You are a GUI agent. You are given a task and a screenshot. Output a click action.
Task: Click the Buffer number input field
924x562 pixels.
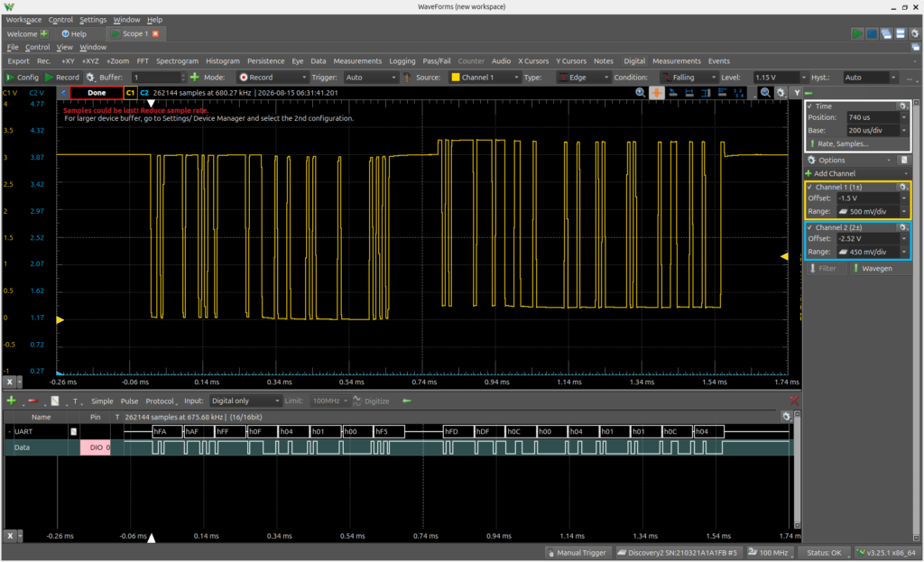tap(158, 78)
